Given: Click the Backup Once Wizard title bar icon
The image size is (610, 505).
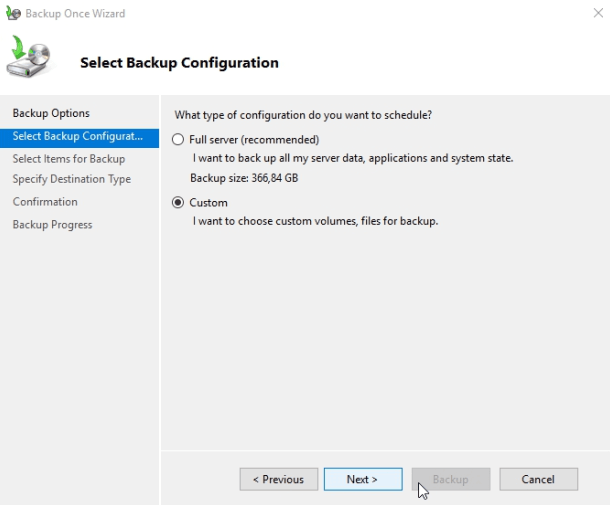Looking at the screenshot, I should pyautogui.click(x=13, y=14).
